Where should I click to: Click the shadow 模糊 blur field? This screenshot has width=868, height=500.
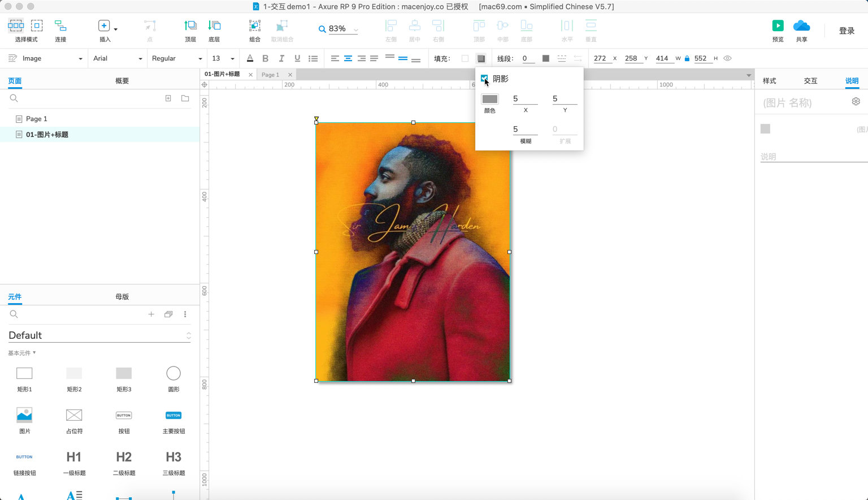pyautogui.click(x=525, y=130)
